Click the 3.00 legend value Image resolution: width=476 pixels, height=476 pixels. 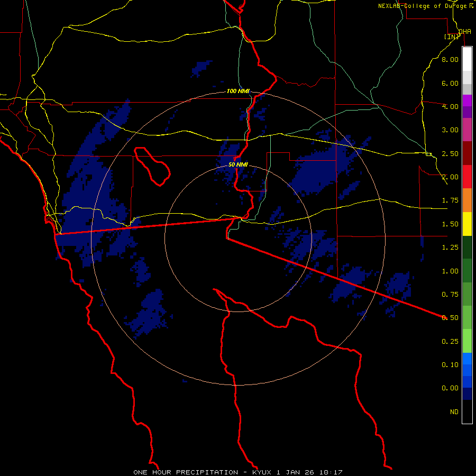[x=450, y=130]
